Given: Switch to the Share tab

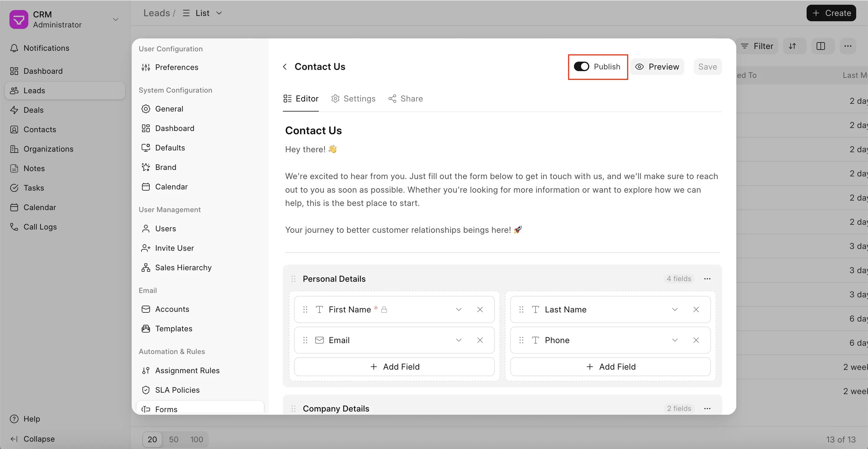Looking at the screenshot, I should point(405,99).
